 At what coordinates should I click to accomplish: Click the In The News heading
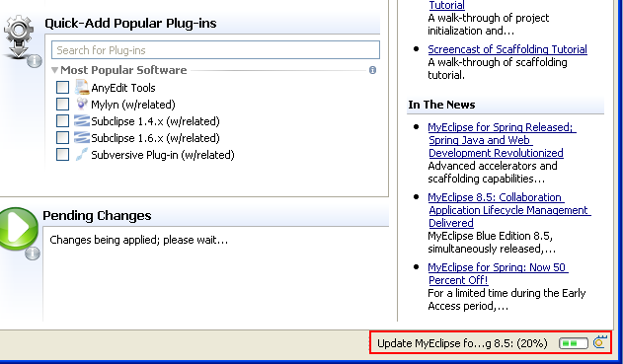tap(441, 105)
